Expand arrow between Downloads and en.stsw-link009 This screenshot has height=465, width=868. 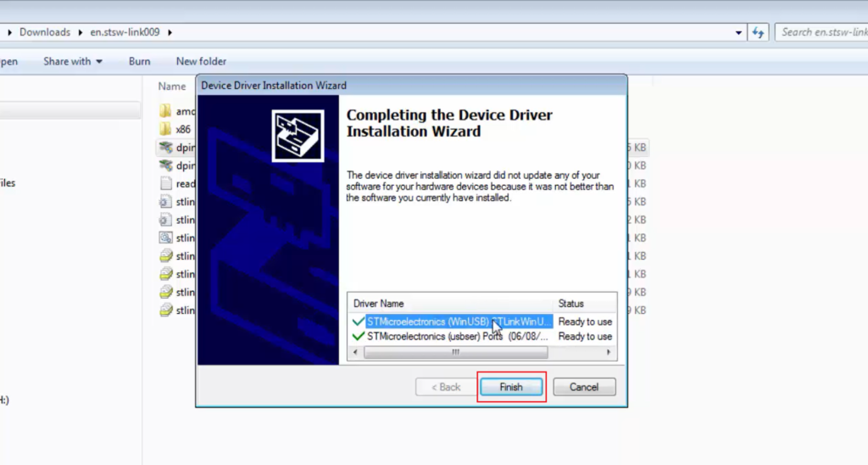[81, 32]
